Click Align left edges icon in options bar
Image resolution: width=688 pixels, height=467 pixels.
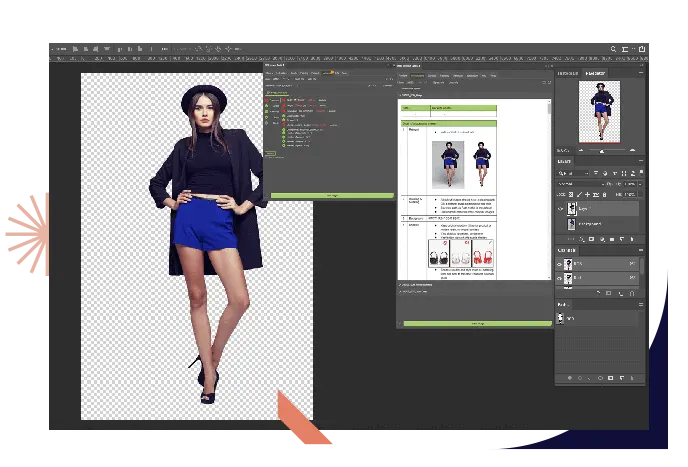click(75, 49)
